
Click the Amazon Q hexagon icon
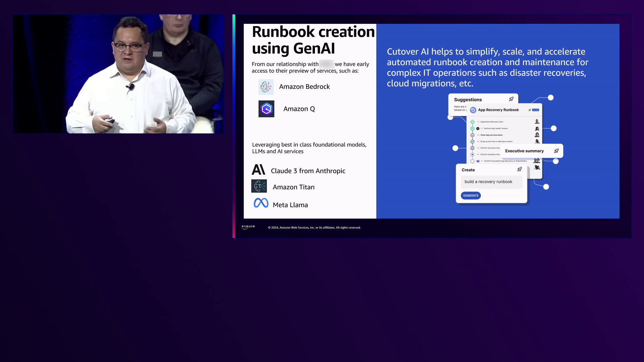point(266,109)
